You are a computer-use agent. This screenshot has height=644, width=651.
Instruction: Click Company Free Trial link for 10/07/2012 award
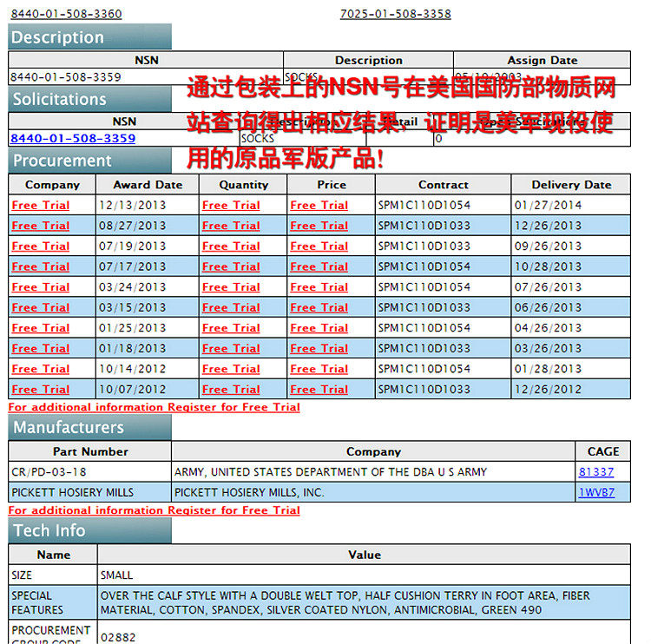tap(41, 390)
